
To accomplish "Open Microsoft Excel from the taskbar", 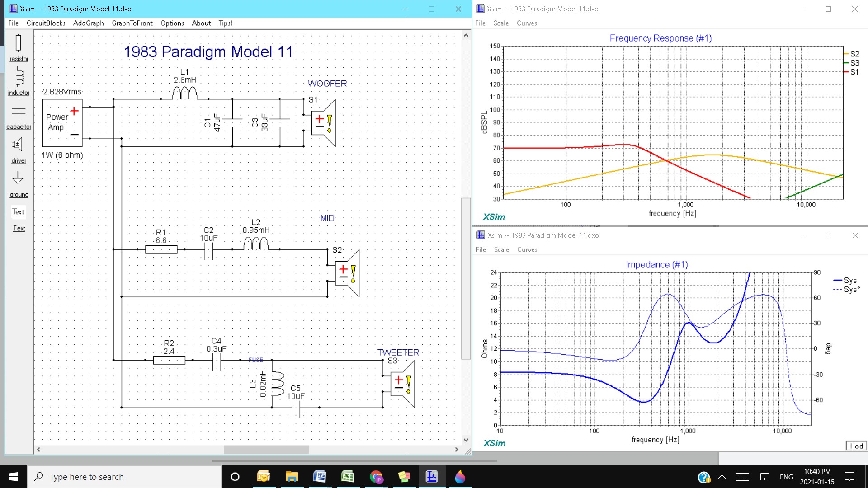I will 348,477.
